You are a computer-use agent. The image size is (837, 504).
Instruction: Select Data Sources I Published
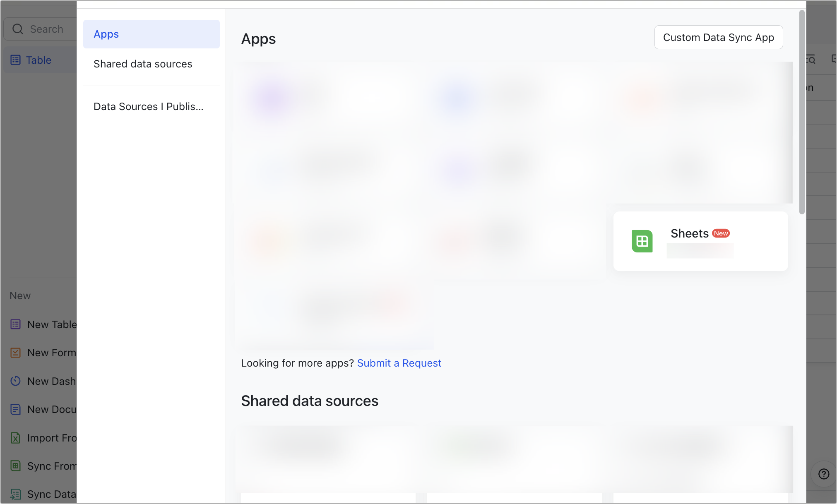(x=149, y=106)
